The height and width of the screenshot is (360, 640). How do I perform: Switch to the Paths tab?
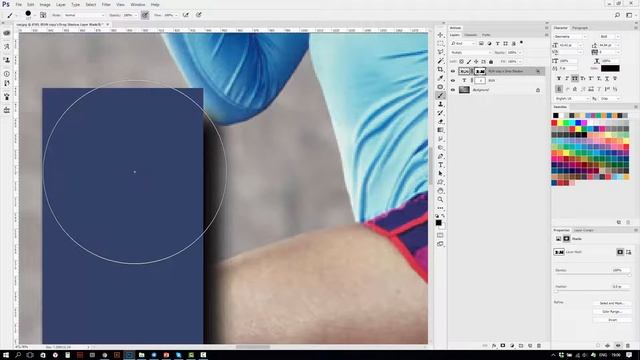[x=486, y=35]
